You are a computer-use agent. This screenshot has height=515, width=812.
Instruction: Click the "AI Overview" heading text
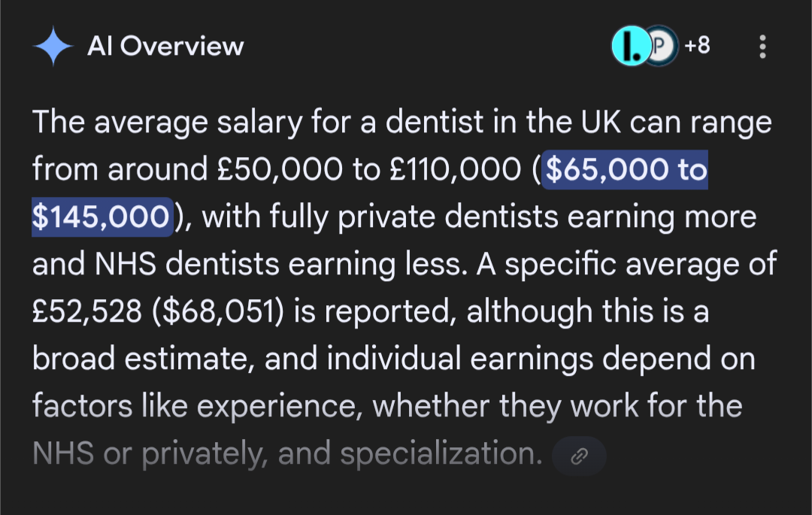click(x=165, y=47)
